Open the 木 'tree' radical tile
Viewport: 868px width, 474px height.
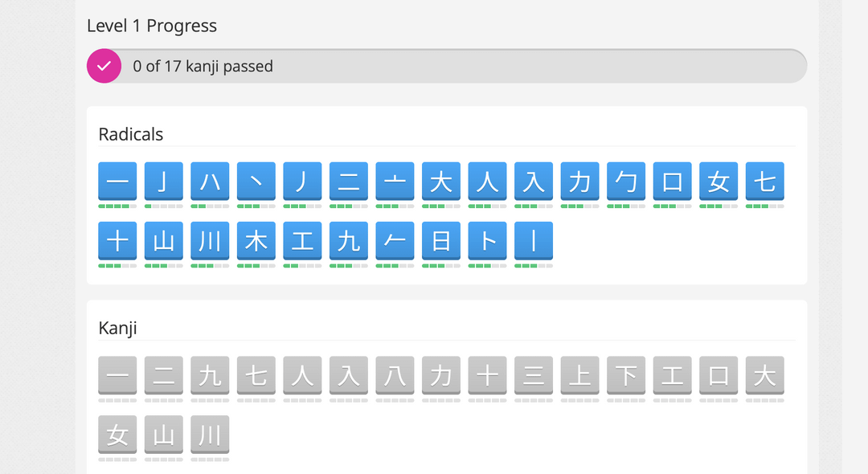point(256,240)
